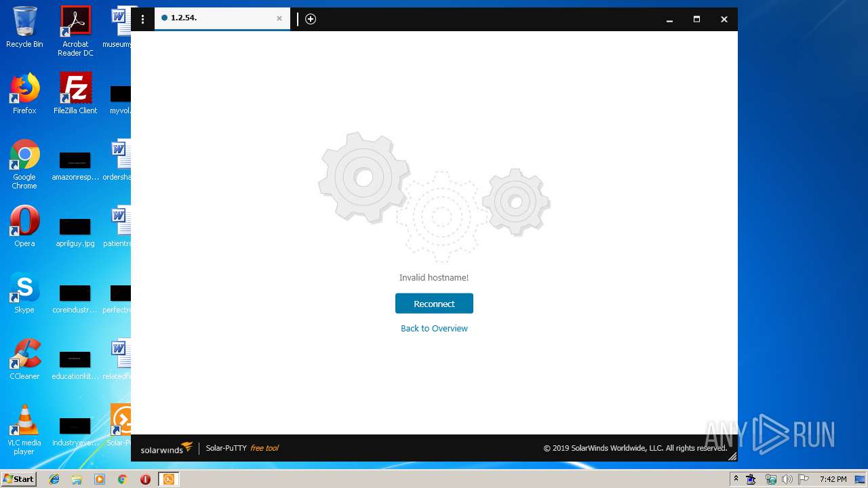
Task: Open CCleaner desktop shortcut
Action: 24,359
